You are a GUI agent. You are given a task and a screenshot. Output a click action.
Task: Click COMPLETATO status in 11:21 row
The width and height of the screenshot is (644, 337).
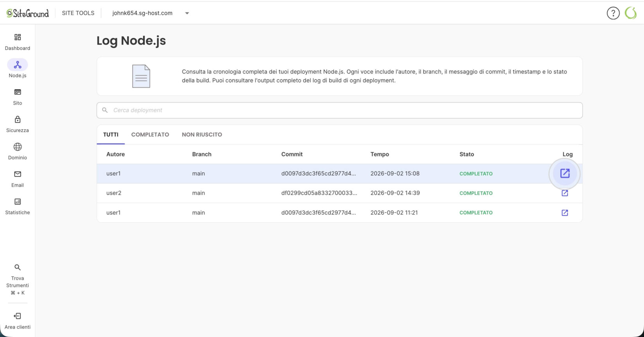[x=476, y=213]
